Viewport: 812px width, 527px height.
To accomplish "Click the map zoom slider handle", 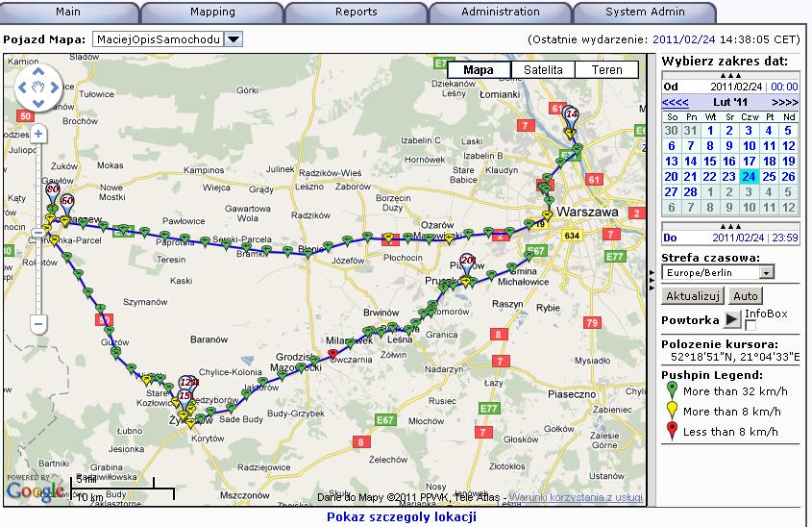I will 38,233.
